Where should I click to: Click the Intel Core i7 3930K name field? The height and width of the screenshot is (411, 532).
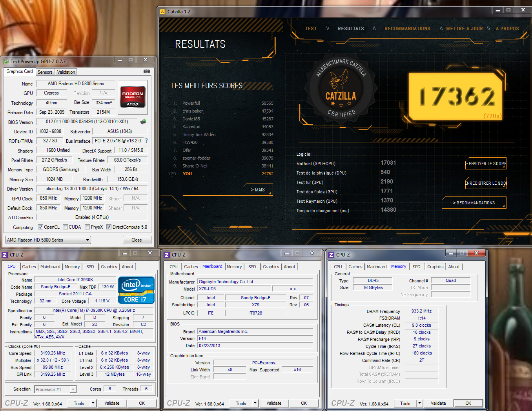pos(75,280)
